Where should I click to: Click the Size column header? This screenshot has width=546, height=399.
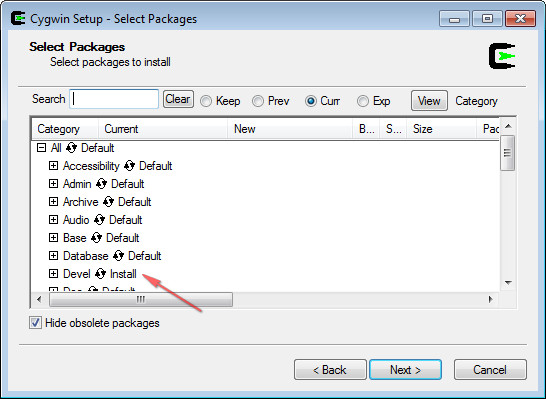click(441, 129)
